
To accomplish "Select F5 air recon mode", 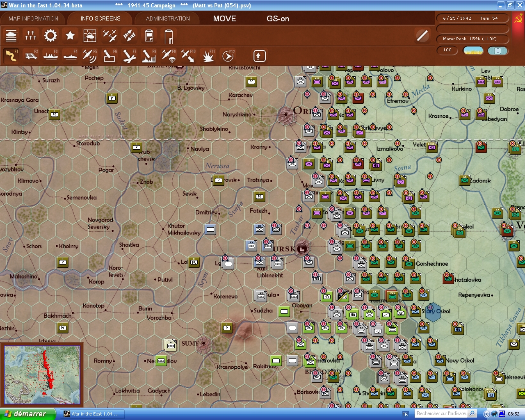I will (x=90, y=56).
